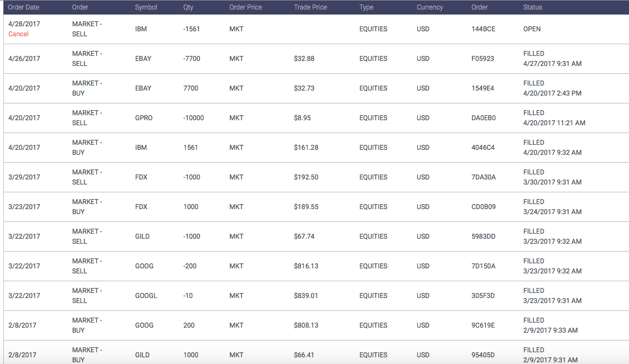Select the EBAY symbol in 4/26/2017 row

pos(143,59)
